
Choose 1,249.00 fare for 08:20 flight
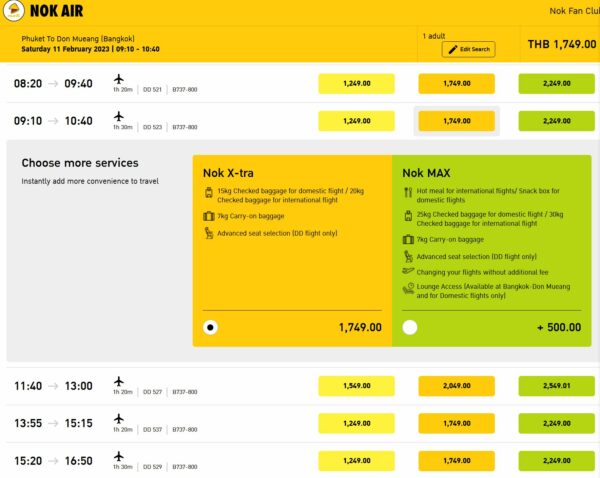pyautogui.click(x=356, y=83)
